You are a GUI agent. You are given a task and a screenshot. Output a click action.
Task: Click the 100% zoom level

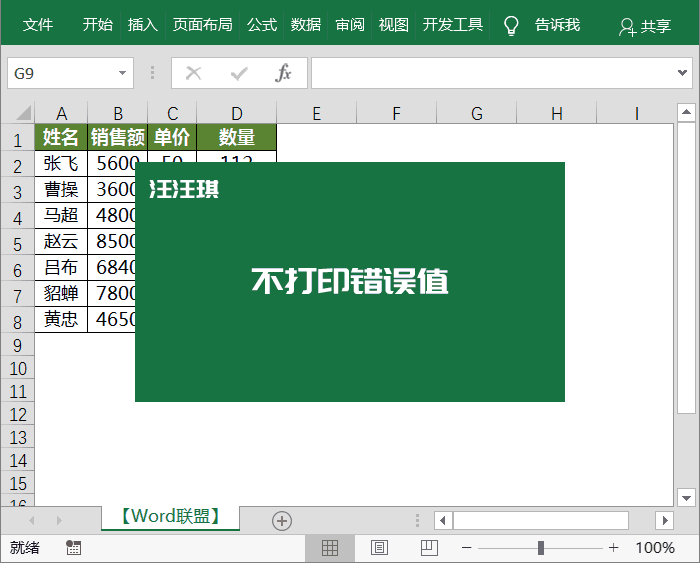[654, 548]
